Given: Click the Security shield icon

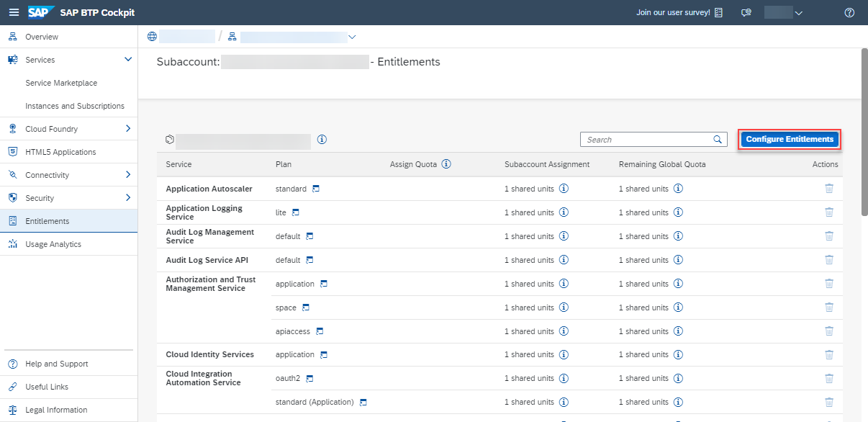Looking at the screenshot, I should tap(12, 198).
